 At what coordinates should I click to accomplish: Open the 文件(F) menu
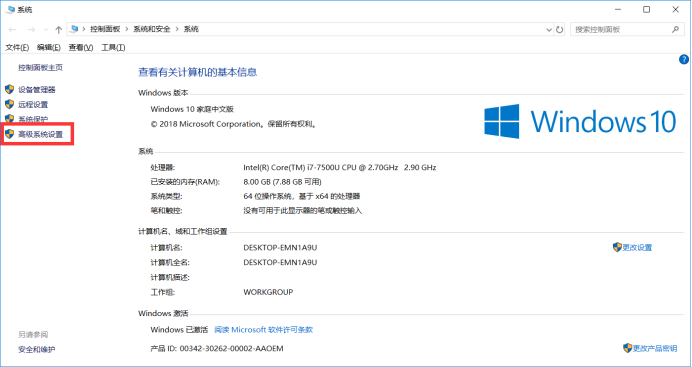(x=17, y=47)
